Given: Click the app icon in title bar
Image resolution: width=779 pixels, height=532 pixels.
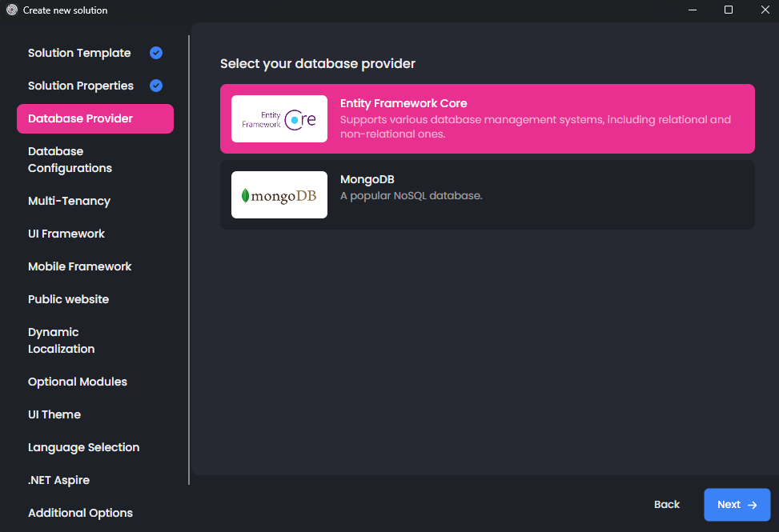Looking at the screenshot, I should coord(12,10).
